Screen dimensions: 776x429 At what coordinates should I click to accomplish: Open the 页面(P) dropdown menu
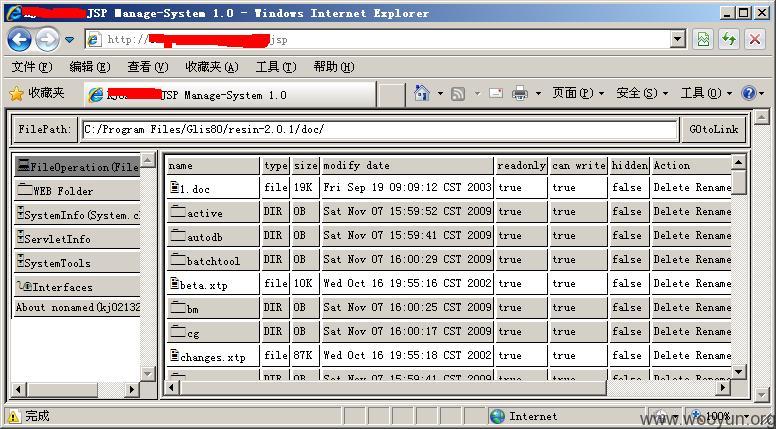578,93
